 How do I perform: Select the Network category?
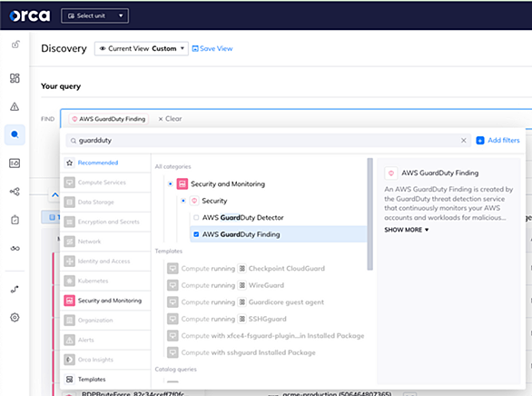pyautogui.click(x=105, y=242)
